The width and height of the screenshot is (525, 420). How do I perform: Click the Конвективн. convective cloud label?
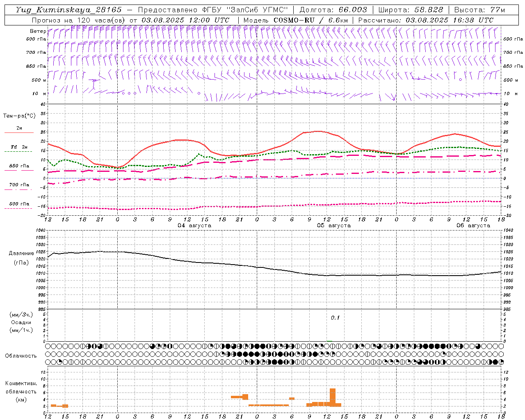pos(21,383)
